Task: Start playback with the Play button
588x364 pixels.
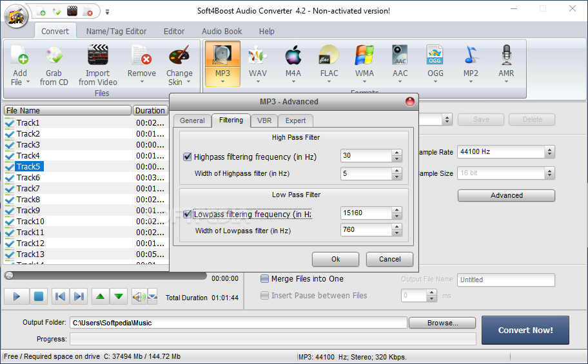Action: click(x=17, y=296)
